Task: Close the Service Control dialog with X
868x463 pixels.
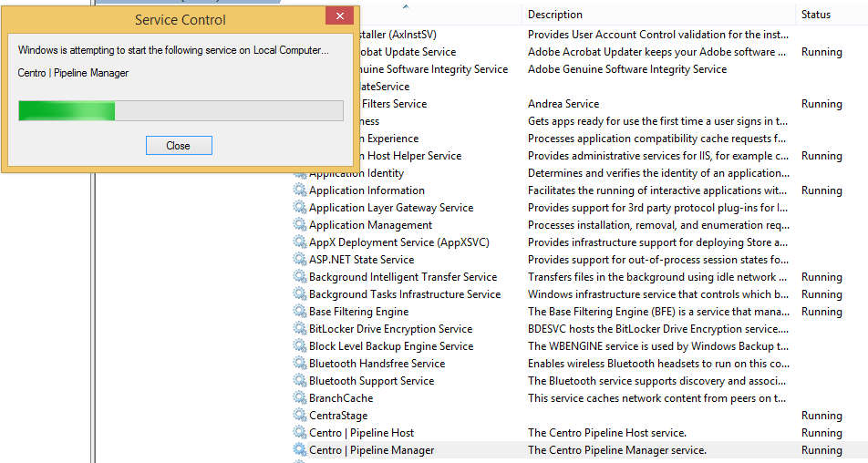Action: tap(339, 17)
